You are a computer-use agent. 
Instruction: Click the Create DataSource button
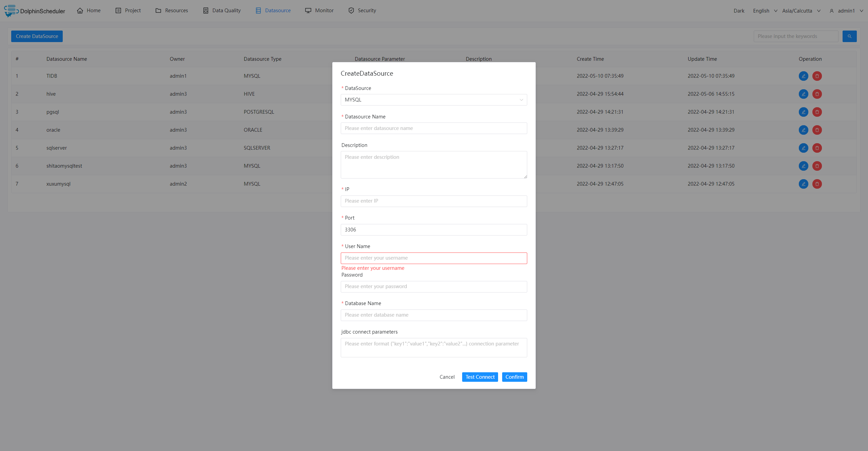(37, 36)
